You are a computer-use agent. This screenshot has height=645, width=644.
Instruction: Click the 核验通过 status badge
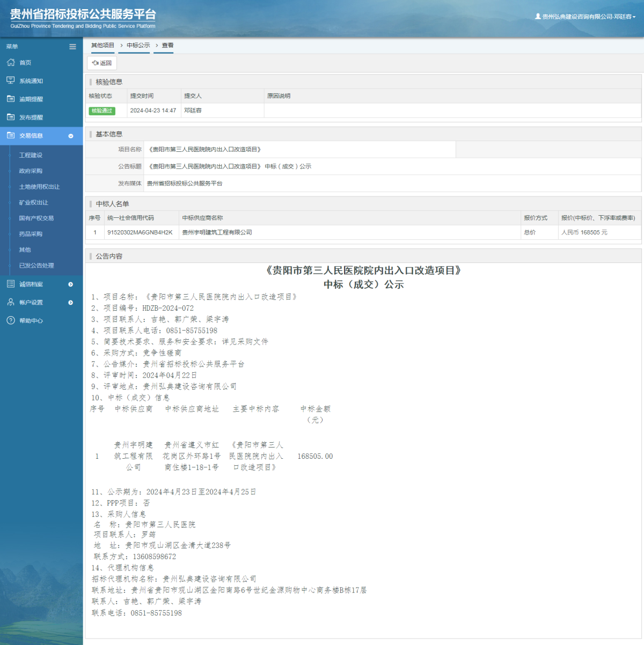coord(102,111)
